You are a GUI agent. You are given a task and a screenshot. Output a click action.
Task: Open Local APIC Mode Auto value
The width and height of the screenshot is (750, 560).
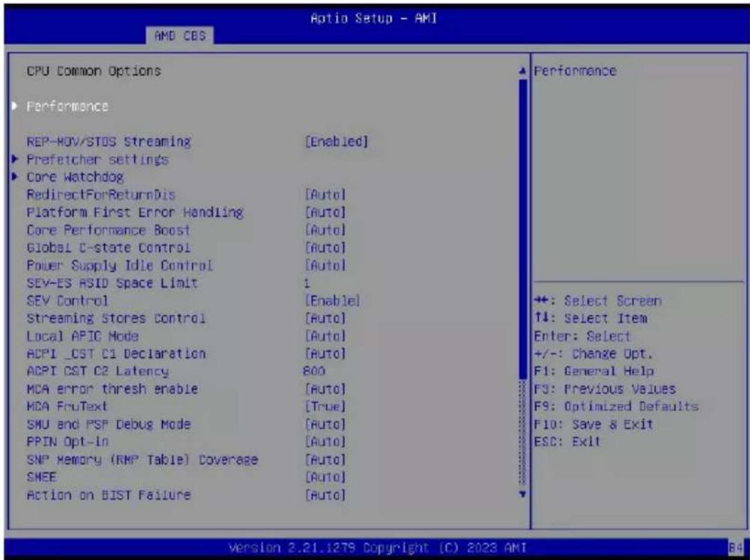tap(325, 336)
